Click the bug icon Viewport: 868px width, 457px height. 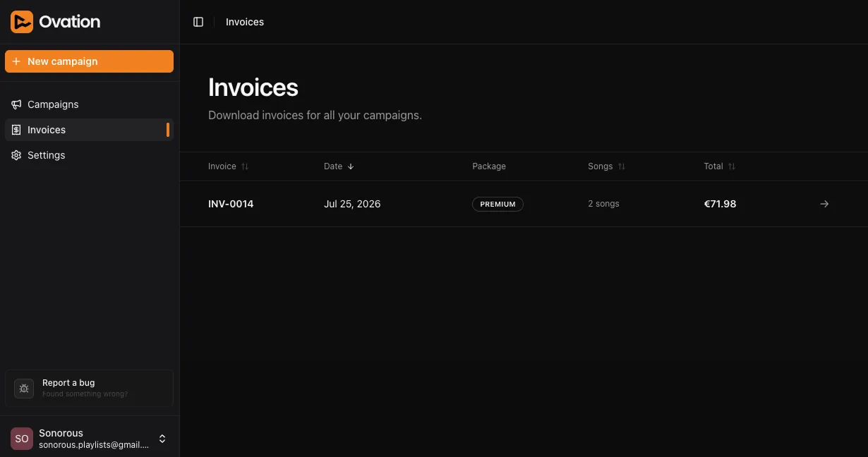click(x=24, y=389)
